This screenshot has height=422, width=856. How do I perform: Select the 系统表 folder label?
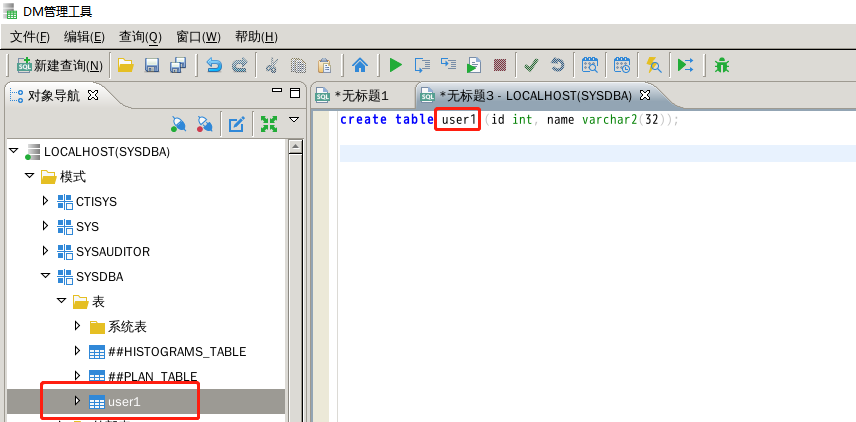click(x=127, y=327)
